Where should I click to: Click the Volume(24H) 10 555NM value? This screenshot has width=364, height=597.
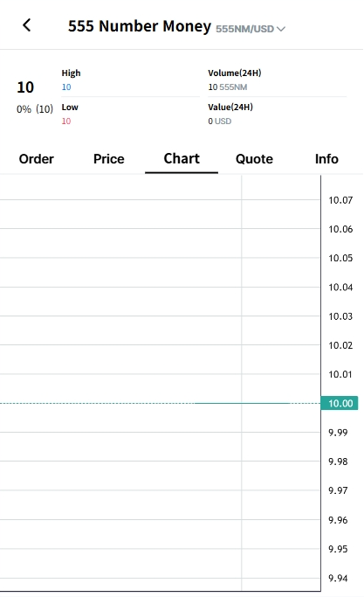click(x=228, y=87)
